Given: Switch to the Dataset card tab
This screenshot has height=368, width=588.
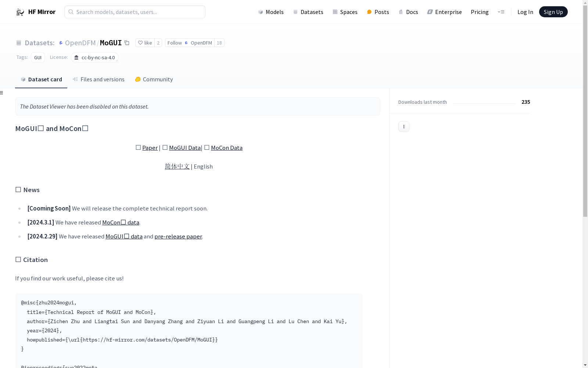Looking at the screenshot, I should point(41,79).
